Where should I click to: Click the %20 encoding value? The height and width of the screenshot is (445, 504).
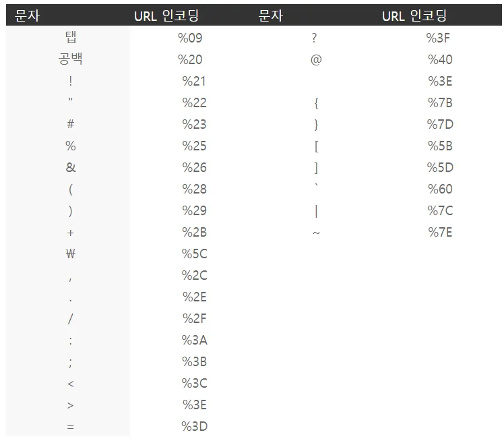pyautogui.click(x=190, y=59)
